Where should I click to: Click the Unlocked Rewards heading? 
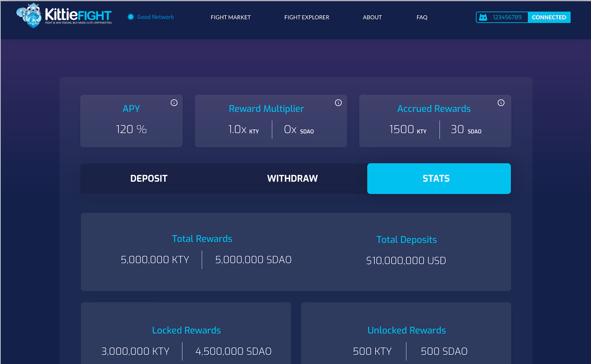coord(406,330)
